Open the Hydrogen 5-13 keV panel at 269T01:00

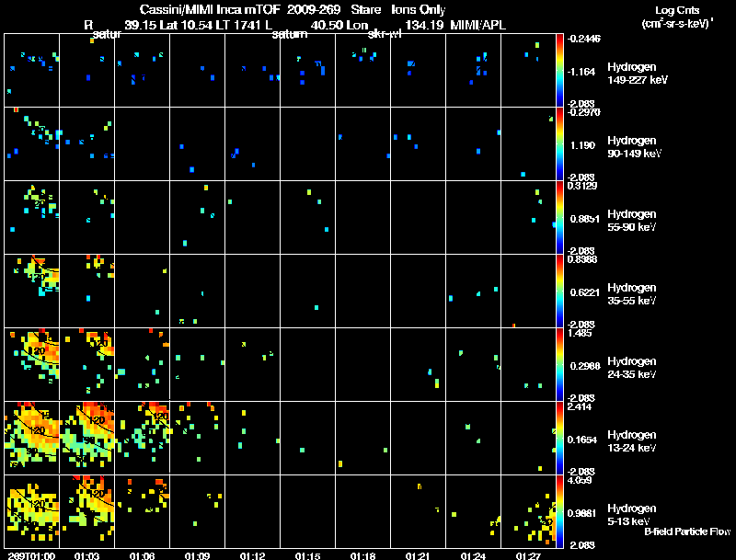tap(31, 511)
